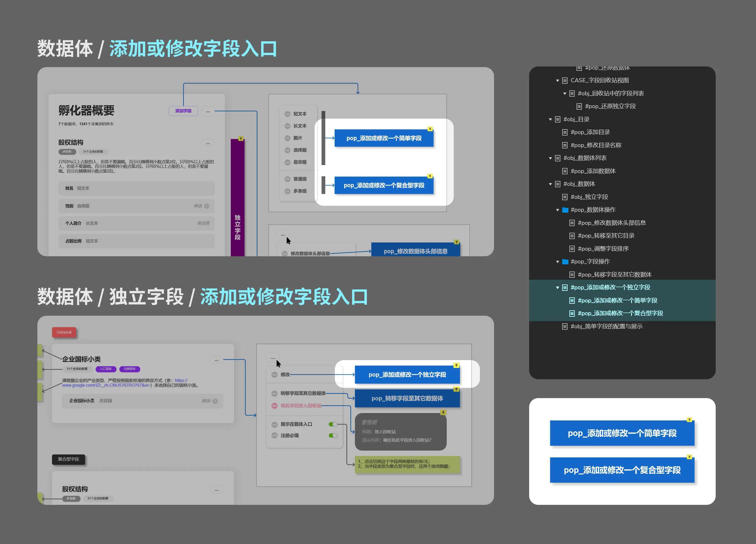Click the blue folder icon of #pop_数据体操作
This screenshot has width=756, height=544.
click(565, 210)
